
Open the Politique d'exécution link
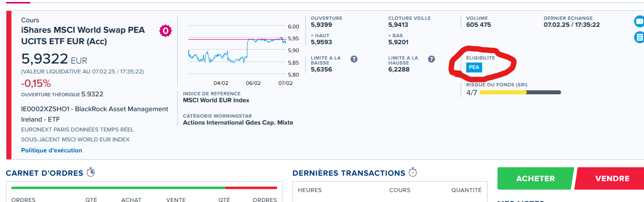[x=52, y=150]
